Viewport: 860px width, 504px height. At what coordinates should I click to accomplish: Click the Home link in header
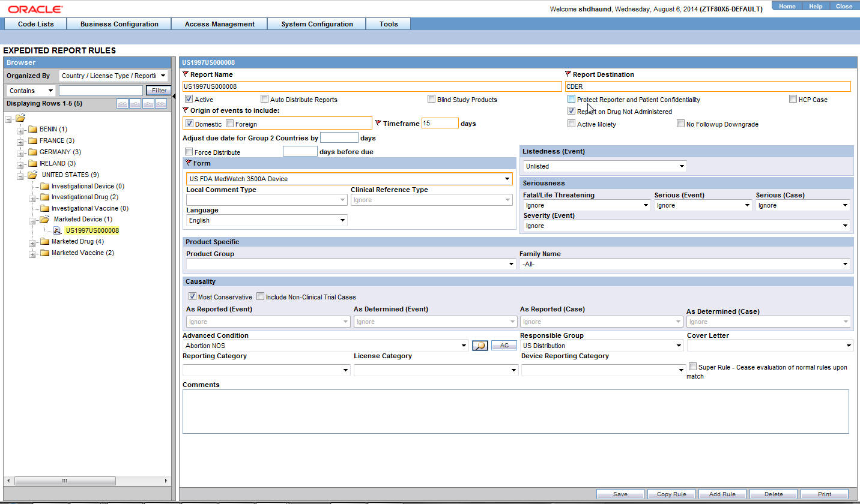click(x=787, y=7)
